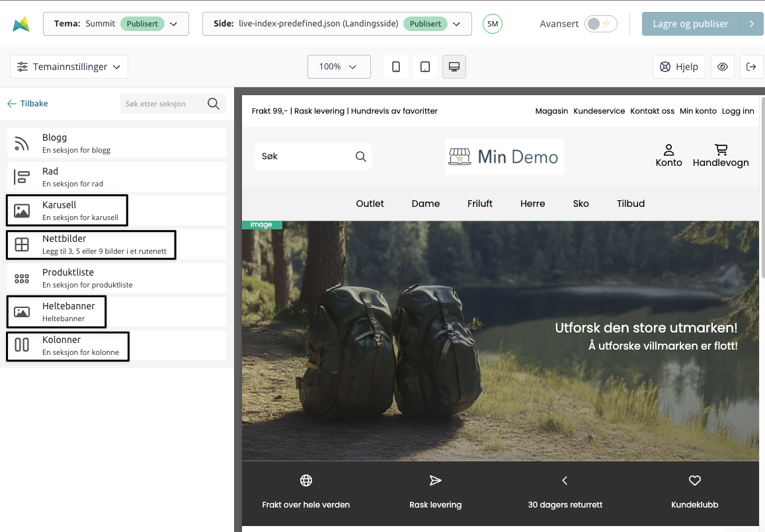Open the Konto account icon
Viewport: 765px width, 532px height.
pos(668,150)
